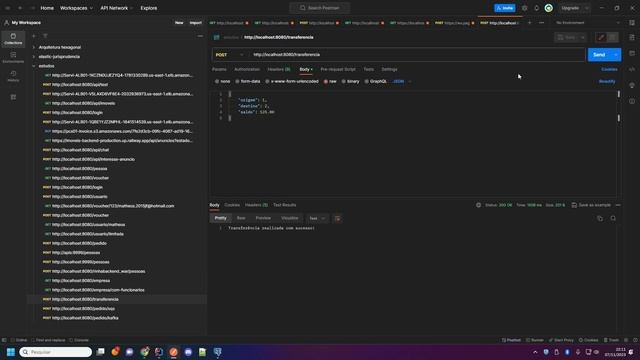Screen dimensions: 640x360
Task: Open the documentation icon in right sidebar
Action: [632, 37]
